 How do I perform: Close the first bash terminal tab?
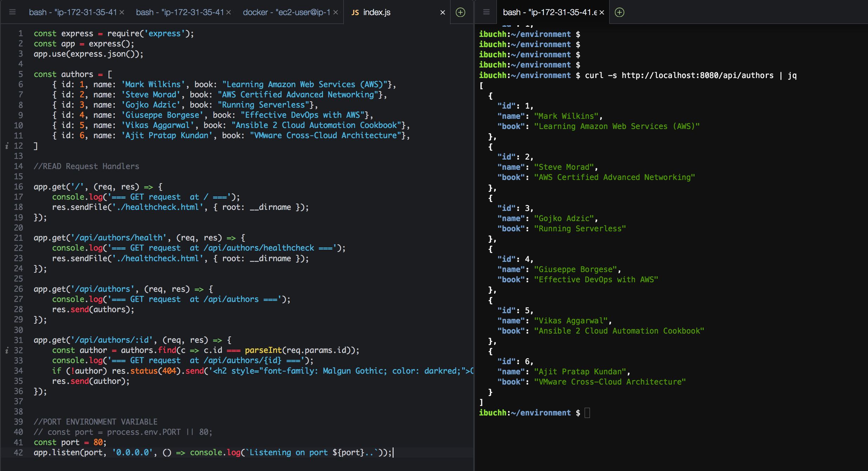click(122, 12)
